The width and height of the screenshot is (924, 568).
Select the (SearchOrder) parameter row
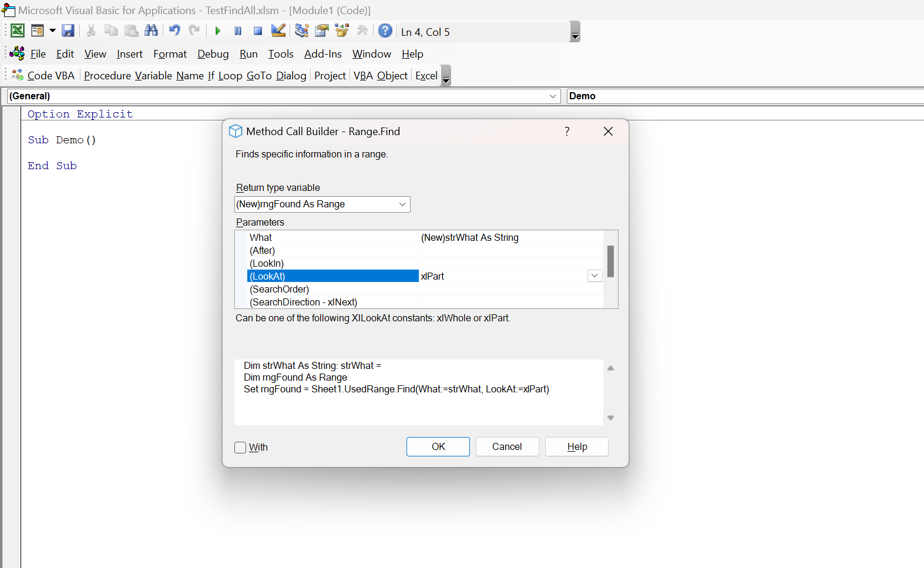[x=425, y=289]
